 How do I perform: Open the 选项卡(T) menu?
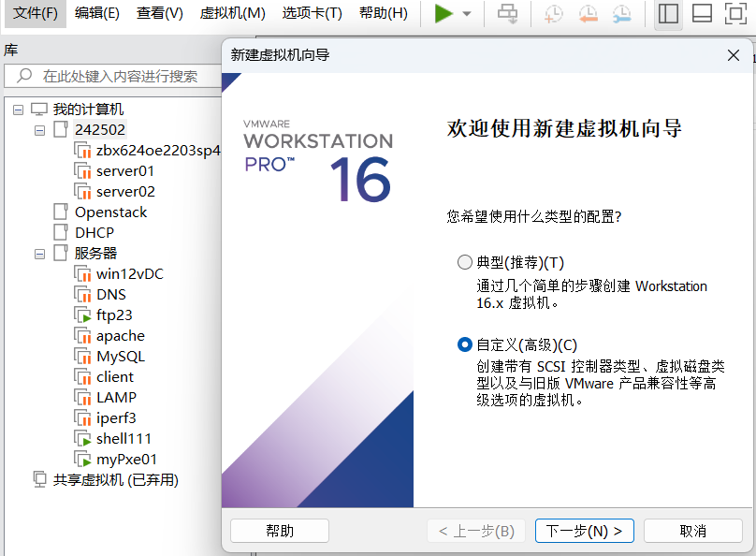312,13
